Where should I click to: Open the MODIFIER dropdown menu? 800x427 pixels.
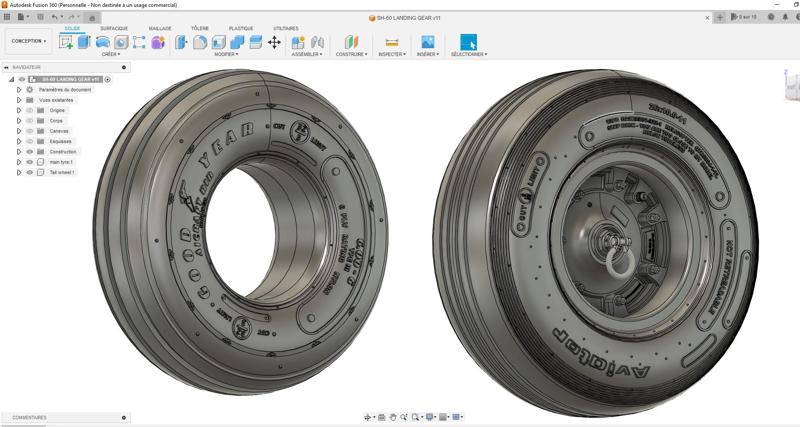tap(226, 54)
